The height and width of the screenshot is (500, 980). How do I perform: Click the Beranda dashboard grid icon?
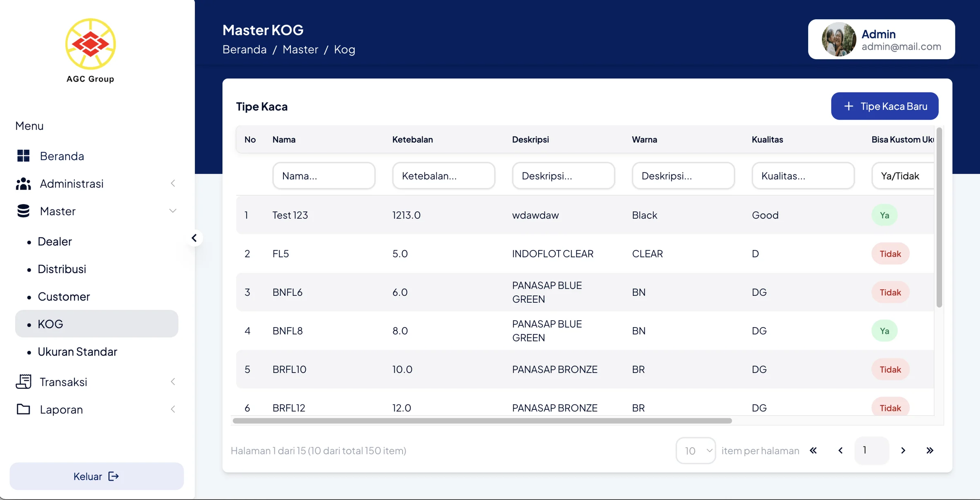(23, 156)
